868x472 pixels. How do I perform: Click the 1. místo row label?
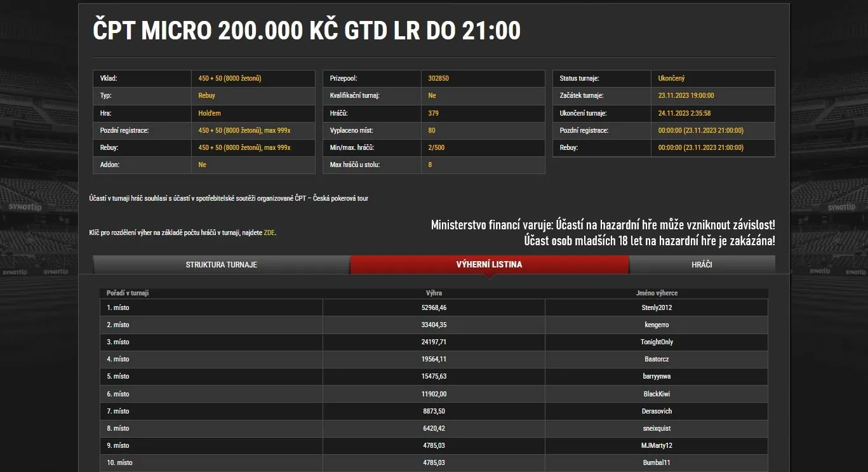[x=117, y=307]
